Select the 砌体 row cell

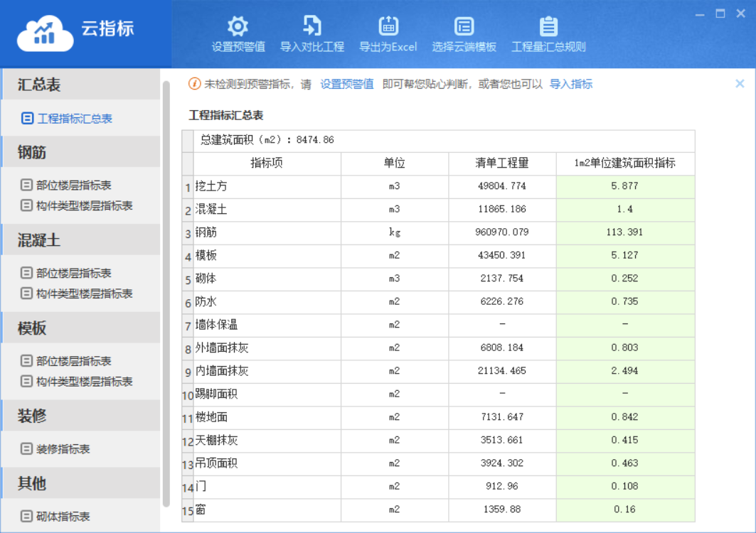[x=267, y=279]
